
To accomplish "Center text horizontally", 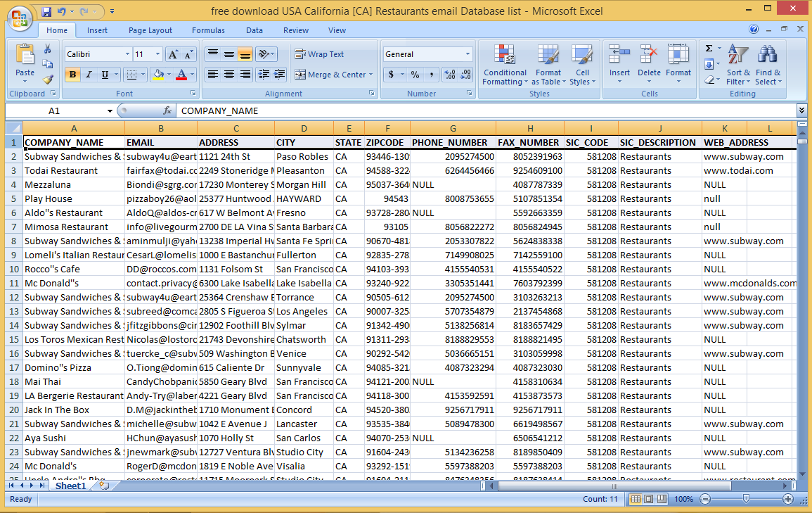I will click(229, 75).
